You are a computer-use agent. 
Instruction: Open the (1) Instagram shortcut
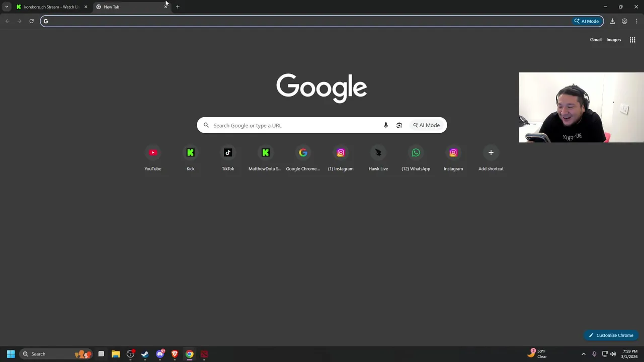pos(341,158)
